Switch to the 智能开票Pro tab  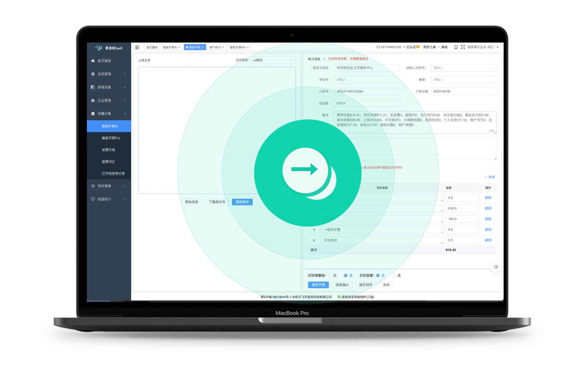click(x=238, y=47)
